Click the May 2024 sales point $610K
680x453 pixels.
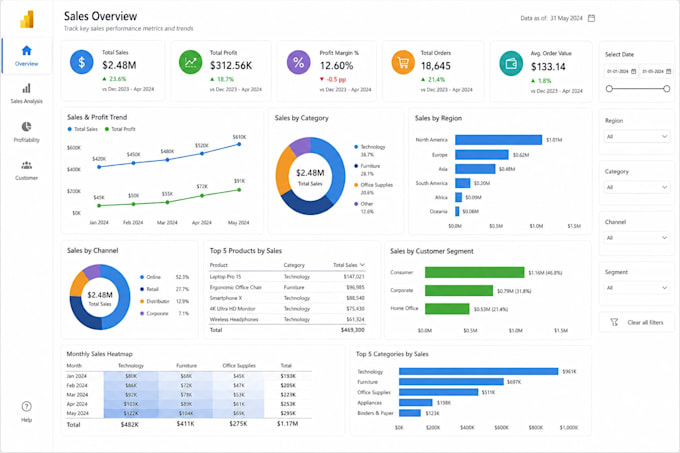239,144
